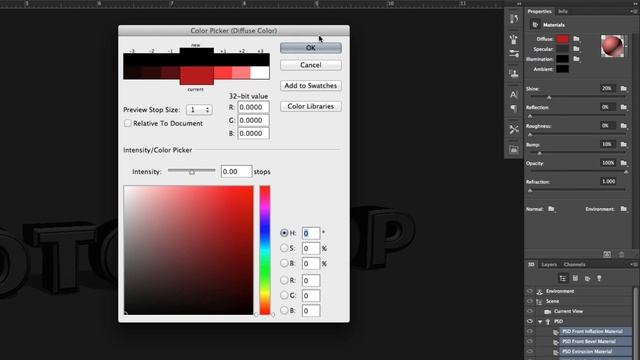
Task: Filter 3D panel by meshes
Action: pos(575,278)
